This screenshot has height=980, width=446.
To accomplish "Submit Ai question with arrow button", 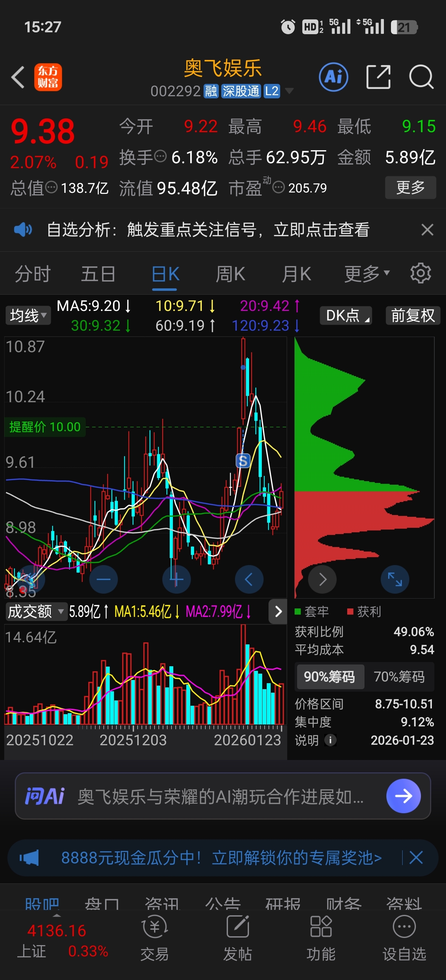I will (x=403, y=796).
